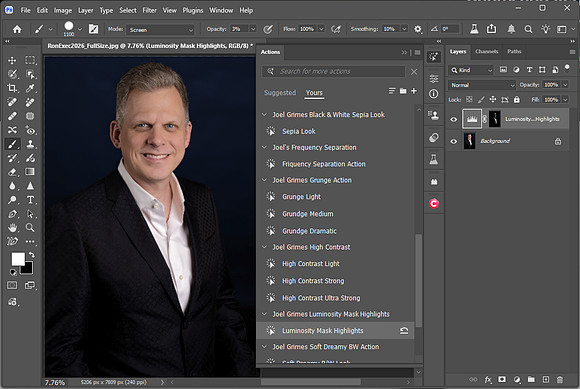Click the Discover lightbulb icon
580x389 pixels.
tap(546, 29)
